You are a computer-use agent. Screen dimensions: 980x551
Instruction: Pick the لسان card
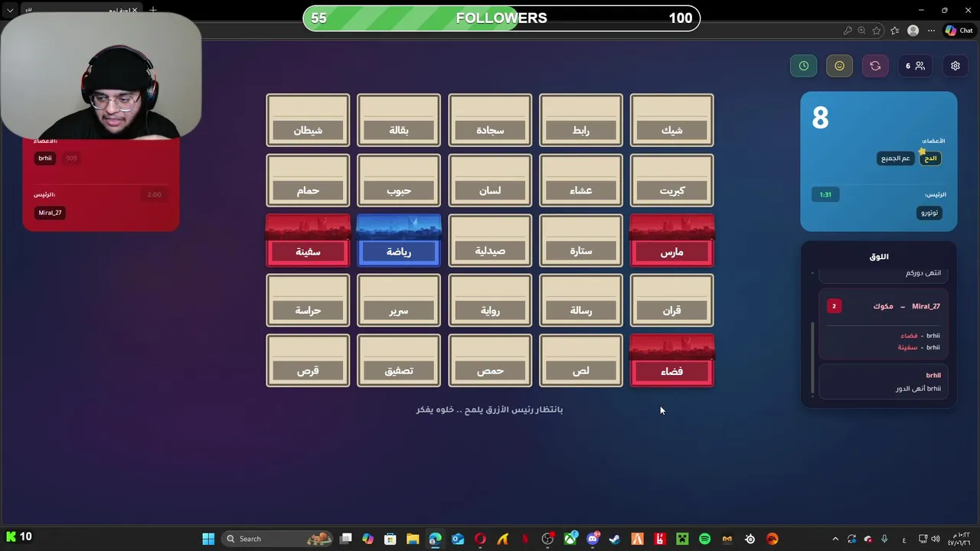[x=490, y=181]
